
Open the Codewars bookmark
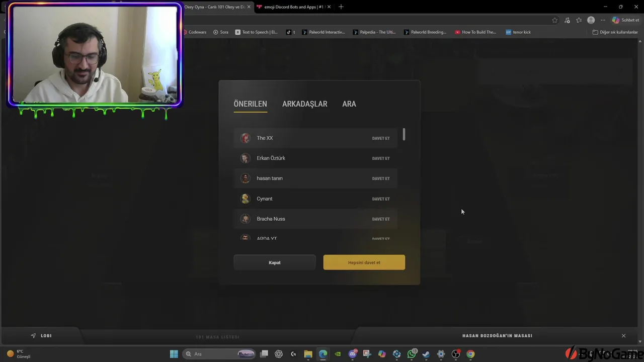coord(194,32)
